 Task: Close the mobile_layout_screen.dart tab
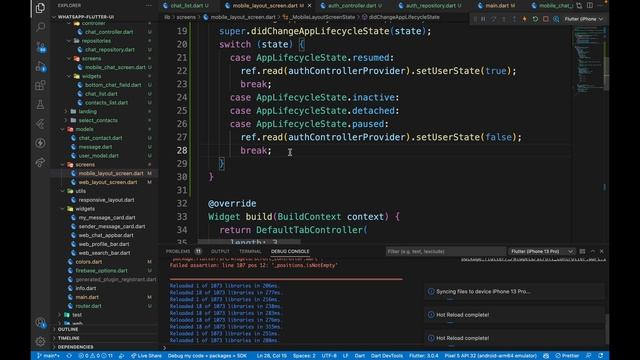(309, 6)
